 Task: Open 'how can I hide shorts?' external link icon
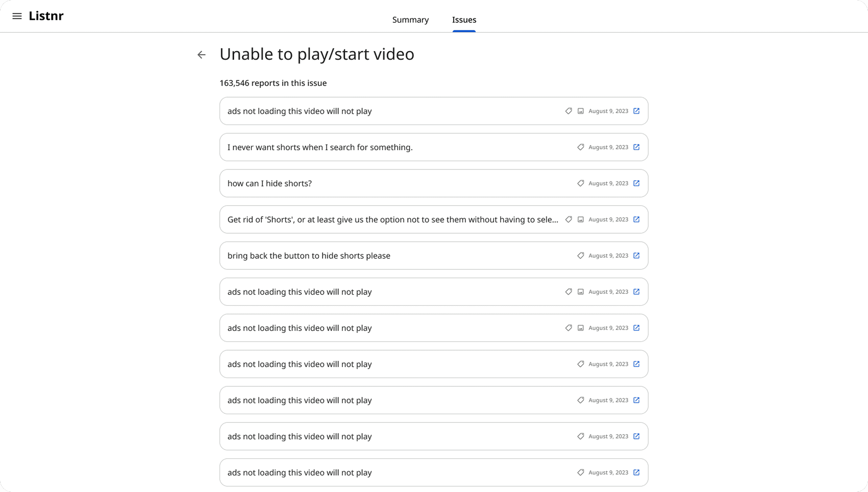click(636, 183)
